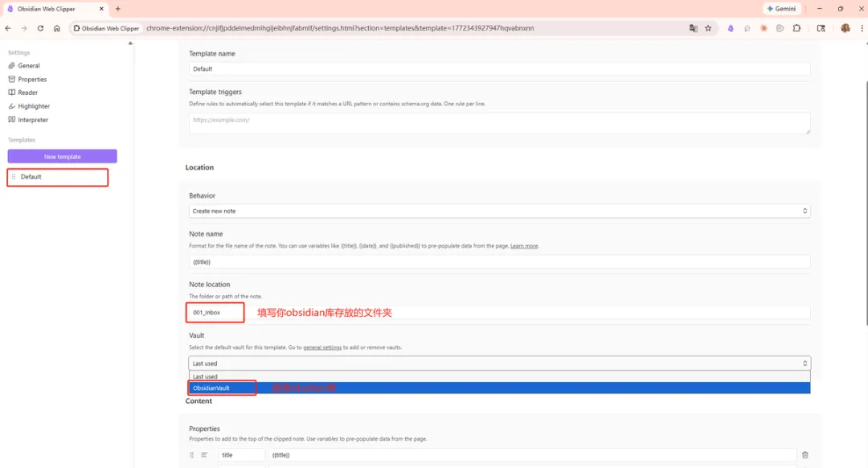Open the General settings section

click(29, 66)
